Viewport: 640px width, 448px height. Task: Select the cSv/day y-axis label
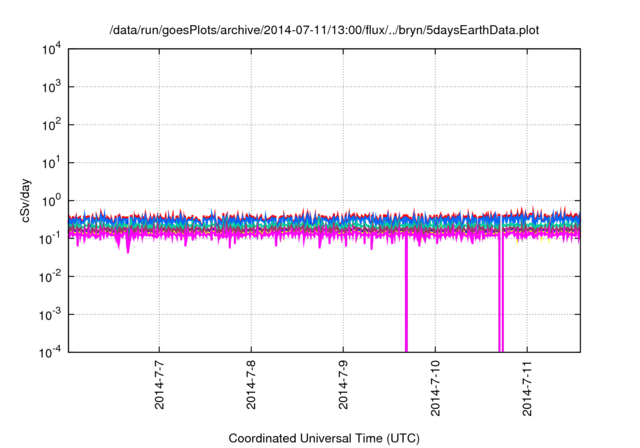[x=25, y=200]
